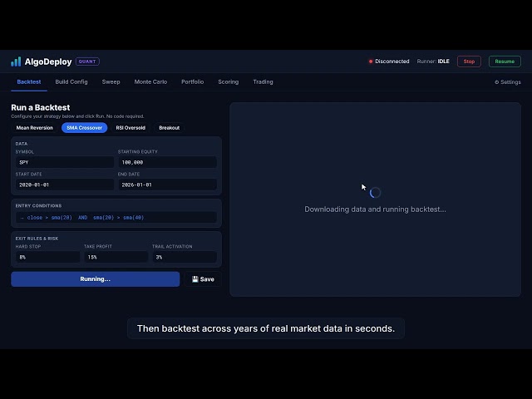The height and width of the screenshot is (399, 532).
Task: Click the Take Profit field showing 15%
Action: [x=116, y=257]
